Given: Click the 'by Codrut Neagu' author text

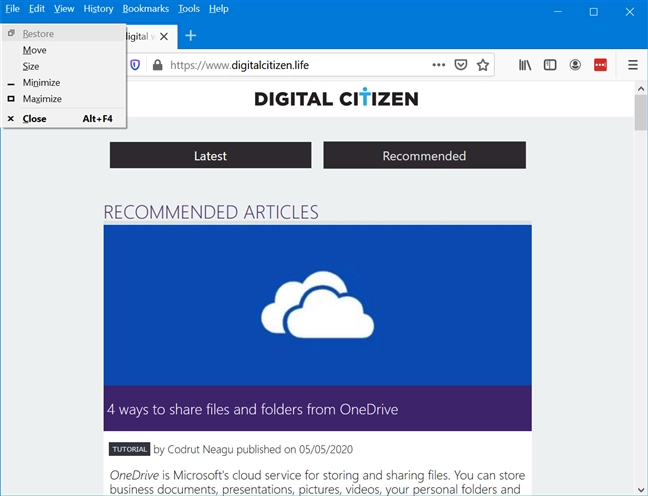Looking at the screenshot, I should pos(193,449).
